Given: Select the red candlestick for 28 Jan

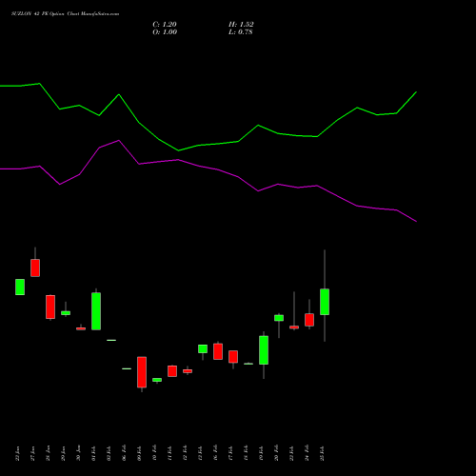Looking at the screenshot, I should (50, 307).
